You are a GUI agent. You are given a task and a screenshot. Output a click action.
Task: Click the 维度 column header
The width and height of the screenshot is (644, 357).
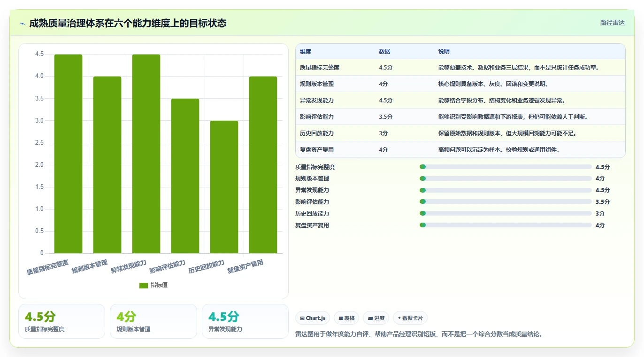pyautogui.click(x=306, y=51)
